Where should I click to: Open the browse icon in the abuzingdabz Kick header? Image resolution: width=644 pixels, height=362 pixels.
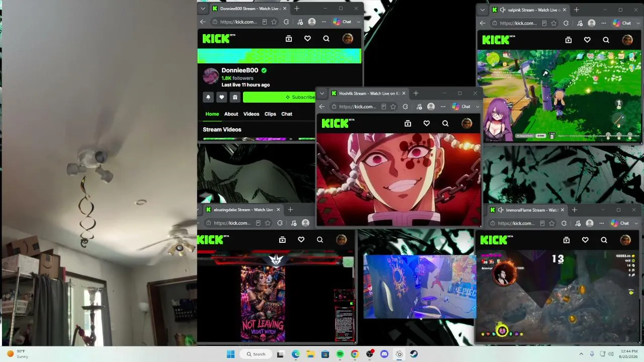(x=282, y=240)
